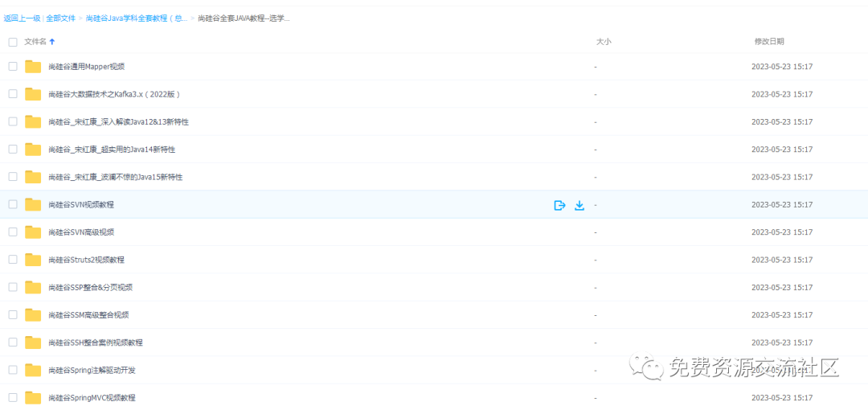Click folder icon for 尚硅谷SSP整合&分页视频
868x406 pixels.
click(x=33, y=288)
